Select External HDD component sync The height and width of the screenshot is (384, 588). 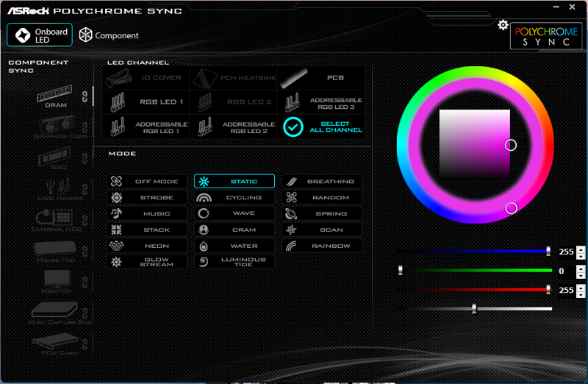(57, 221)
